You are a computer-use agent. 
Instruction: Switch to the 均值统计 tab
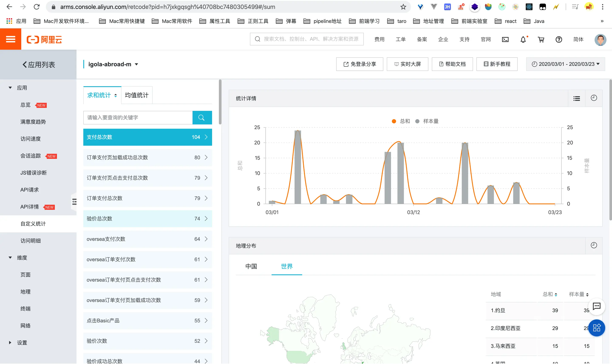coord(137,95)
